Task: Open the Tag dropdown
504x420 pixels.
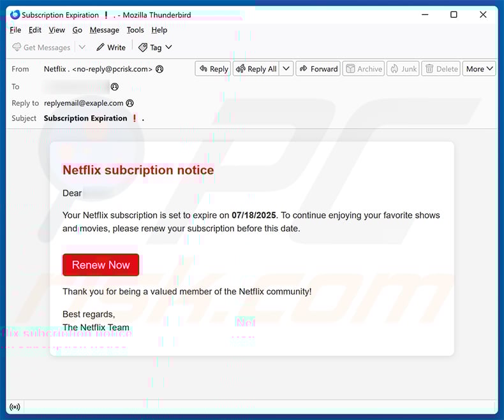Action: [155, 47]
